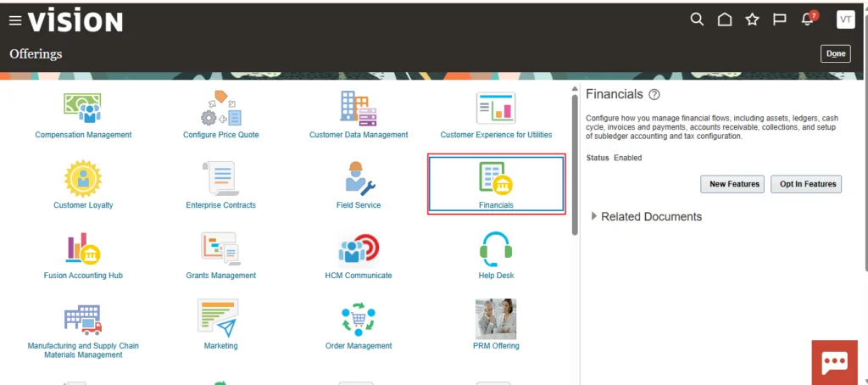Screen dimensions: 868x385
Task: Open the Customer Data Management link
Action: click(359, 135)
